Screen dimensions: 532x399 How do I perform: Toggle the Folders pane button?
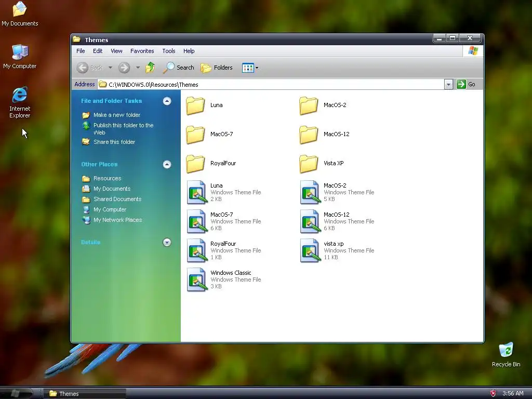point(217,68)
